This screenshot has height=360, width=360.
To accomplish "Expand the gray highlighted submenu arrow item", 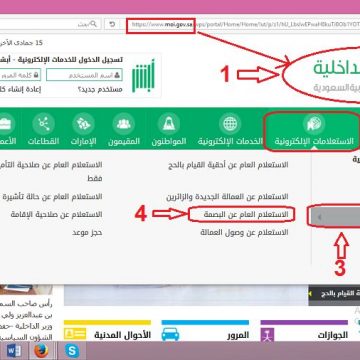I will tap(334, 217).
